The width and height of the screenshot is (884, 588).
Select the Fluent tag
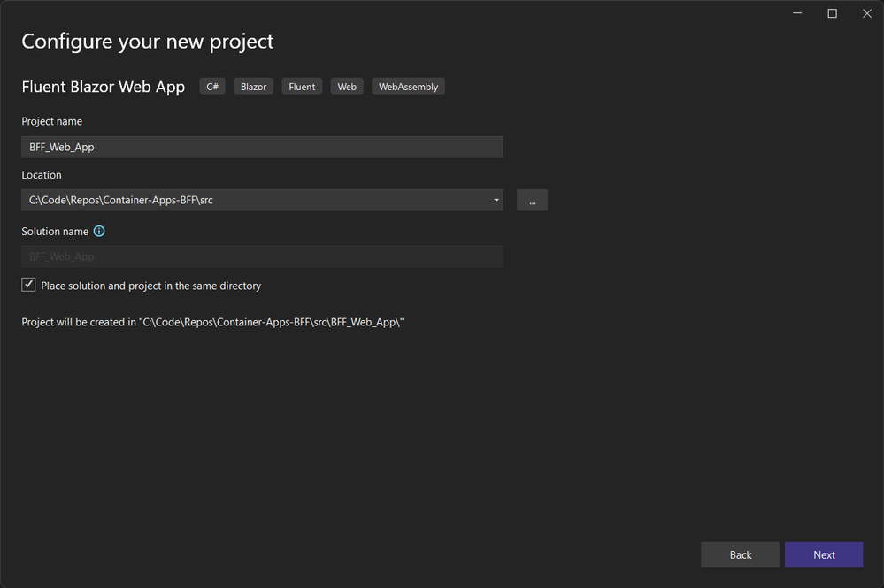(302, 86)
